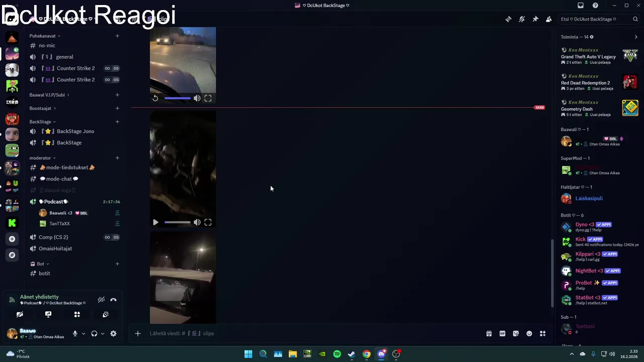Open ProBot member entry

(x=598, y=285)
